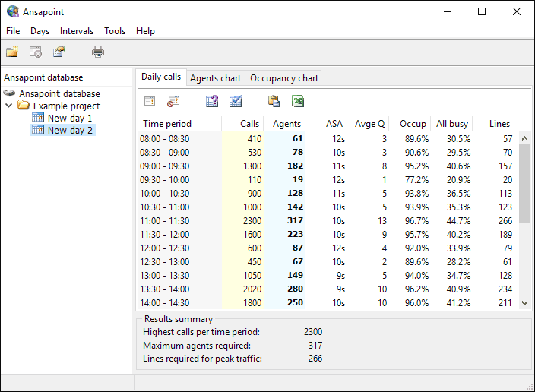Image resolution: width=535 pixels, height=392 pixels.
Task: Click the Time period column header
Action: click(x=180, y=124)
